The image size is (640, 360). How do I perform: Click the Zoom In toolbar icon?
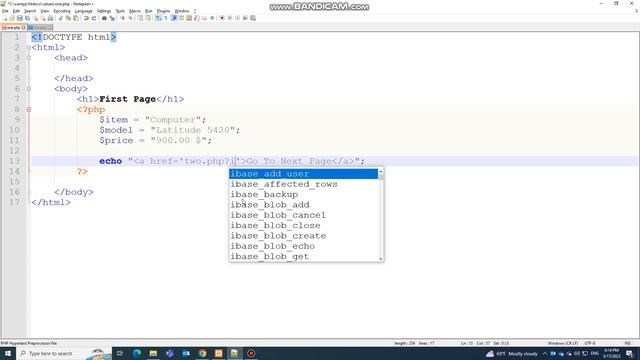[123, 18]
